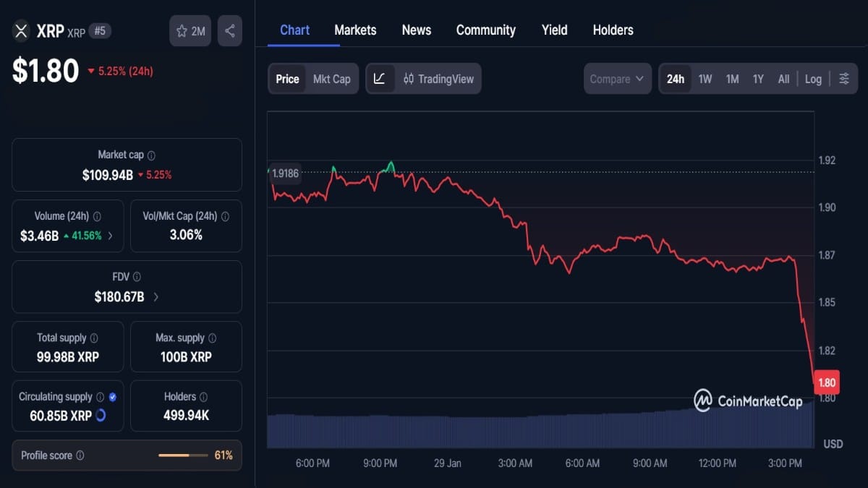Toggle Log scale on chart

tap(813, 79)
